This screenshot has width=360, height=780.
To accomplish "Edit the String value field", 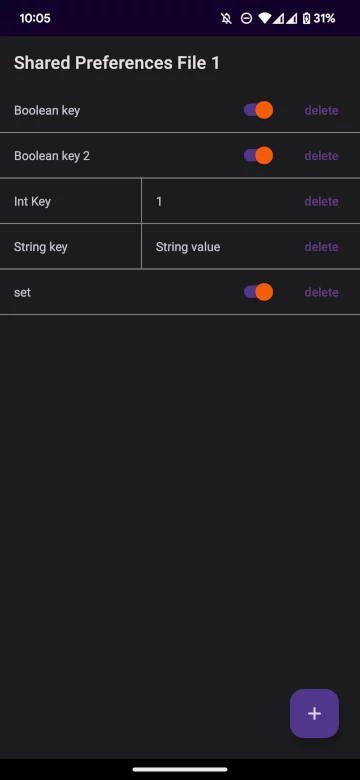I will pyautogui.click(x=219, y=247).
